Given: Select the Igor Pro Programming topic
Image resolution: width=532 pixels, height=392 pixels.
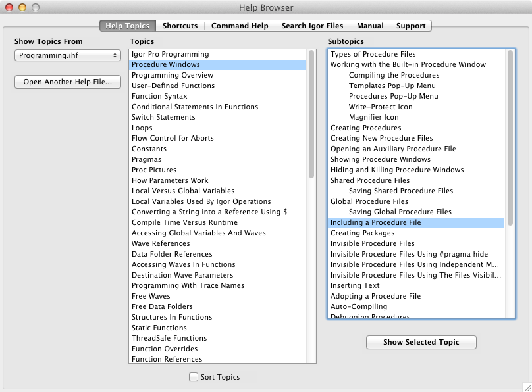Looking at the screenshot, I should click(217, 54).
